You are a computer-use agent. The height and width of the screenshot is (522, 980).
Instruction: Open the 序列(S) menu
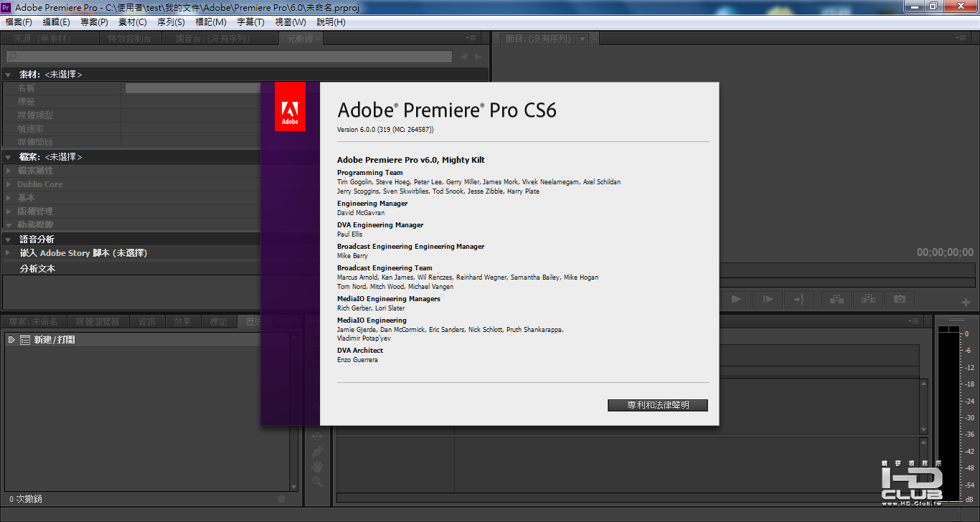[171, 22]
